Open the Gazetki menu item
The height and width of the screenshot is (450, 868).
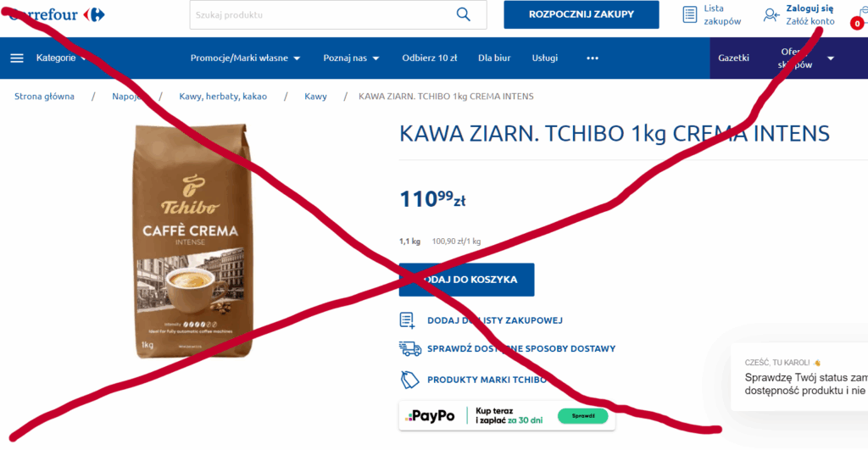coord(733,58)
